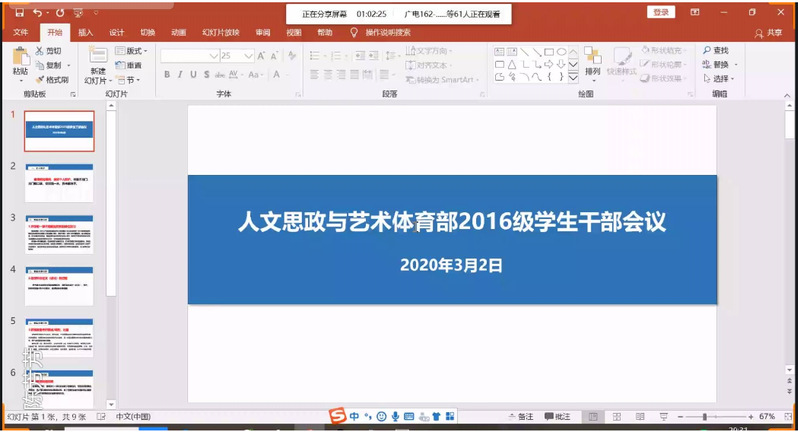
Task: Click the Undo arrow icon
Action: (x=37, y=13)
